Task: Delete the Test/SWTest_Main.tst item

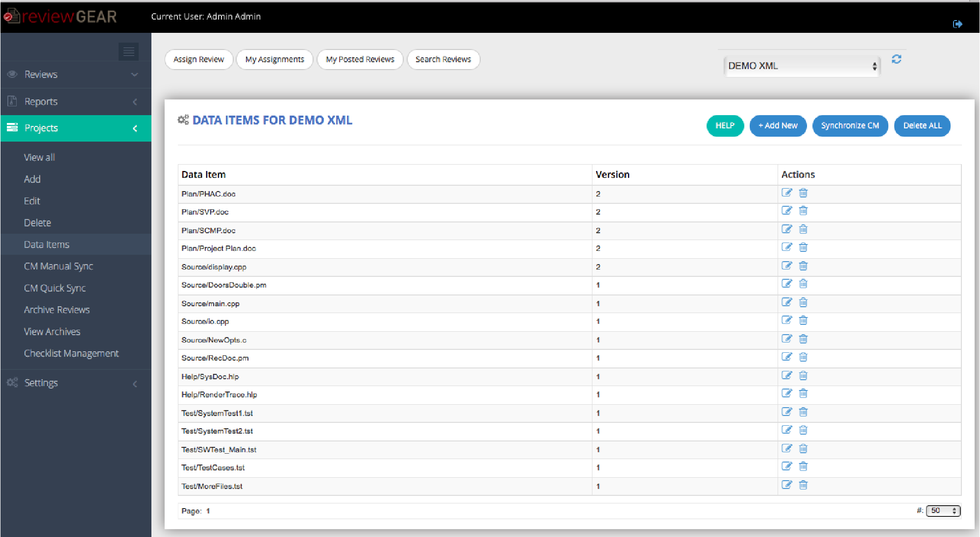Action: click(803, 448)
